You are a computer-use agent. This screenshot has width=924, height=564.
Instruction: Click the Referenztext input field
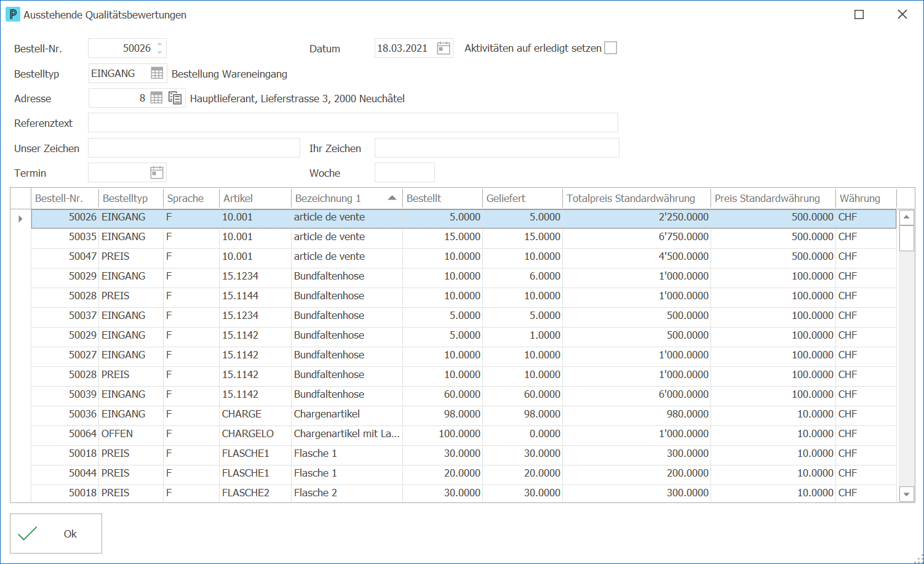click(x=353, y=123)
